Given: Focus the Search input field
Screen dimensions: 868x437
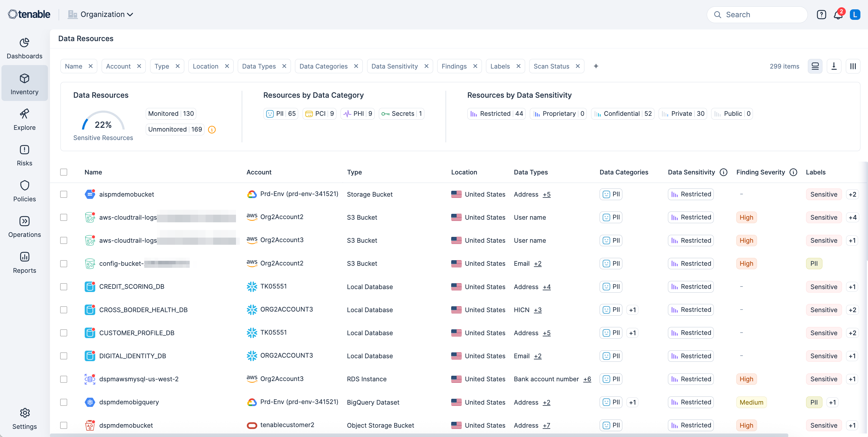Looking at the screenshot, I should coord(761,15).
